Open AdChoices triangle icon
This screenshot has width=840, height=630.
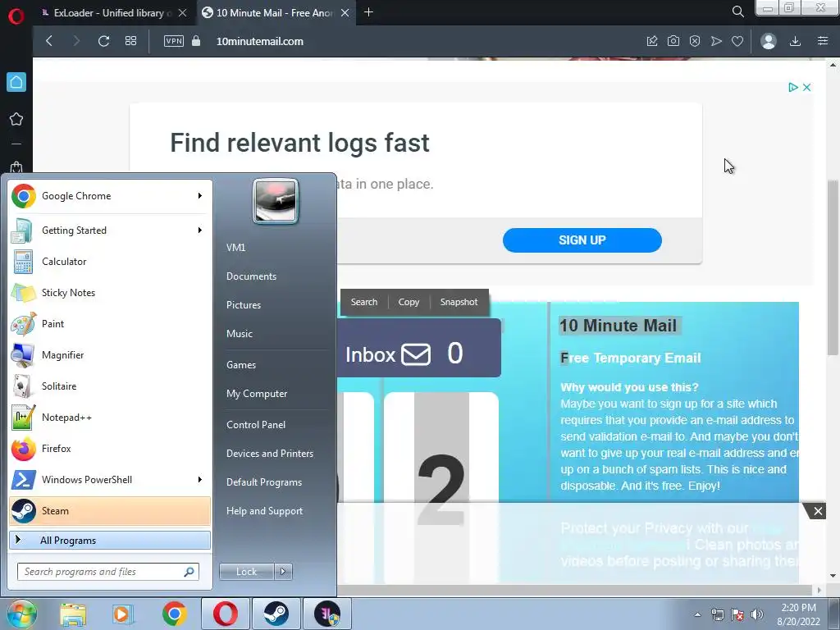793,87
